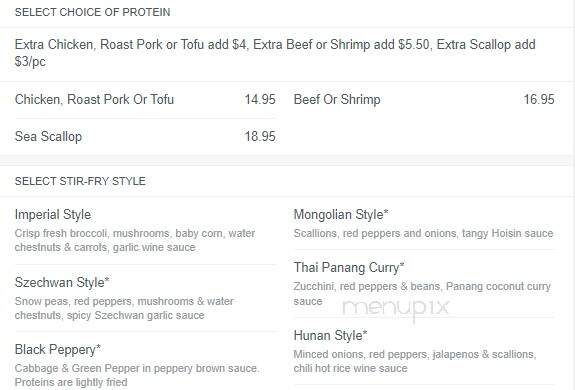Click the Black Peppery description text
575x390 pixels.
click(x=137, y=375)
